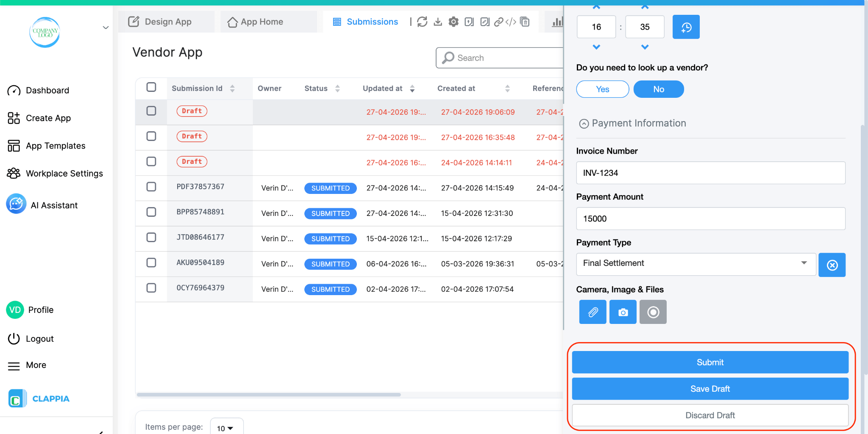
Task: Click the download submissions icon
Action: 438,22
